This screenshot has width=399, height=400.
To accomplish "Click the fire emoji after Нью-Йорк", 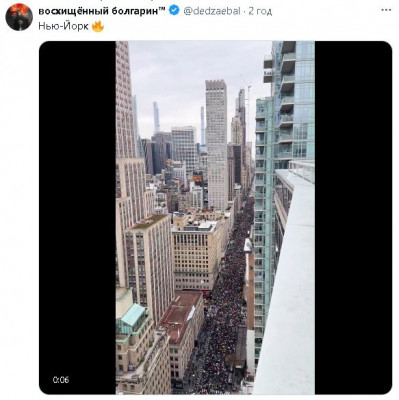I will click(x=98, y=26).
